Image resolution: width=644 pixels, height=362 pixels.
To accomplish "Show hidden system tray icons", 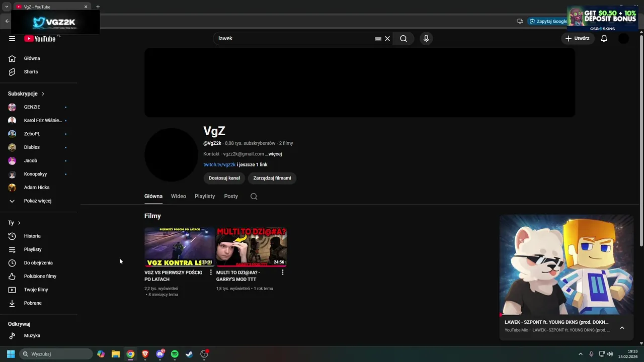I will [x=580, y=354].
